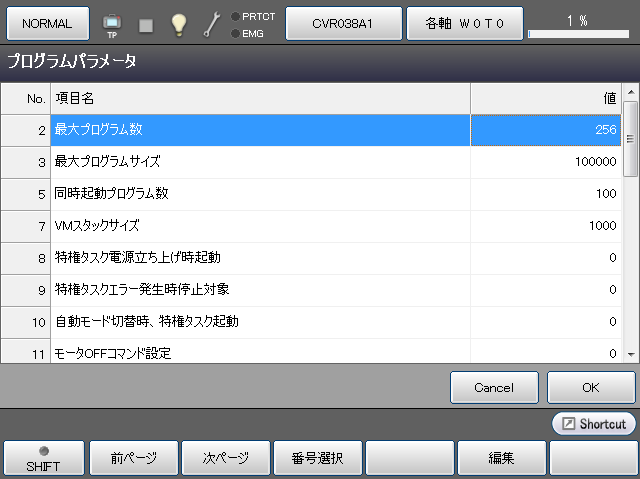Open the CVR038A1 robot selector
Screen dimensions: 640x479
(343, 23)
